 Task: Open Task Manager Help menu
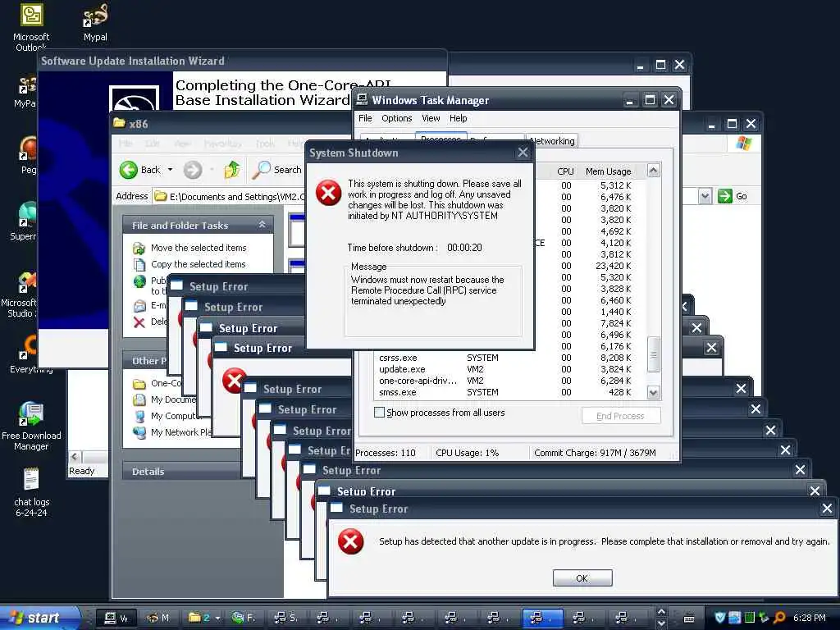(458, 118)
